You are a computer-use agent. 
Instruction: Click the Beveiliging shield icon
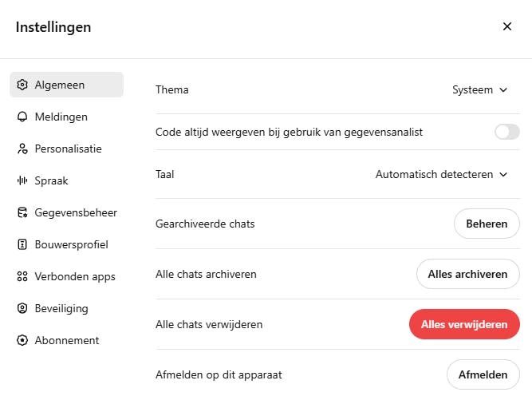[22, 308]
